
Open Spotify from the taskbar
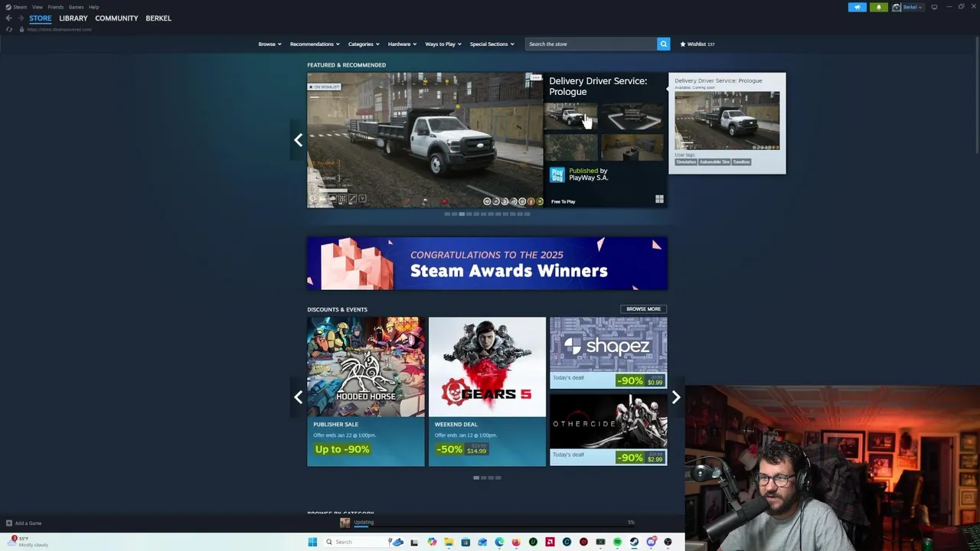(x=617, y=542)
